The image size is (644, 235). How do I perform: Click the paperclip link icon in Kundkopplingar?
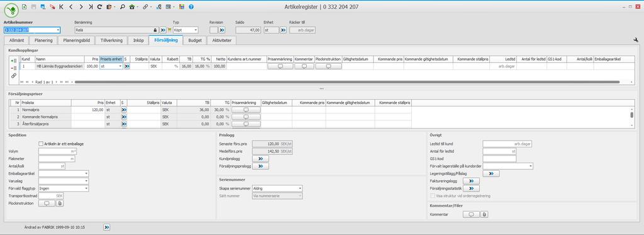pos(14,76)
